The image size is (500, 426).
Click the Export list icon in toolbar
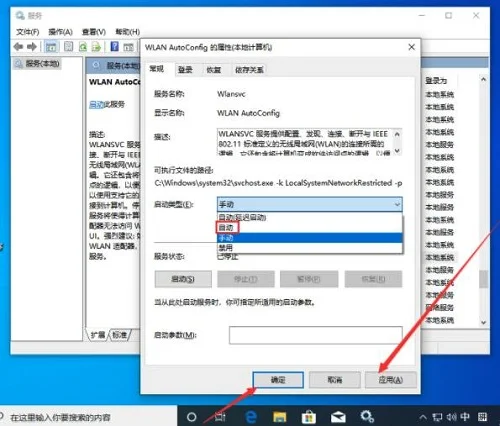point(96,47)
